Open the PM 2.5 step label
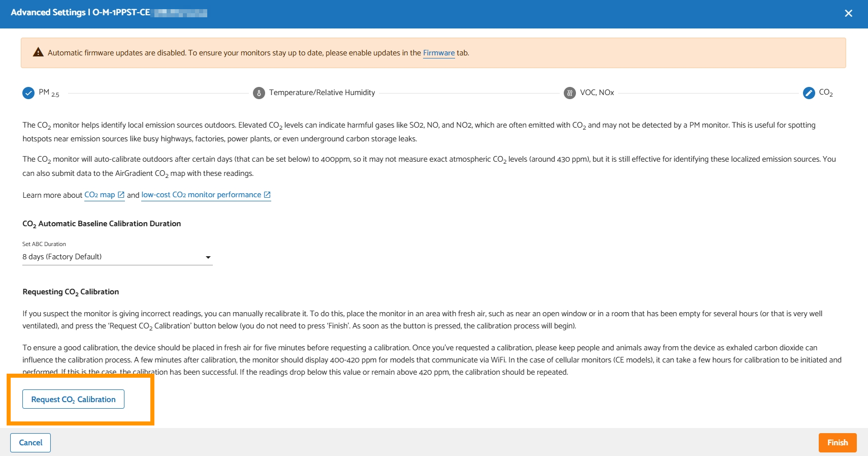 [x=49, y=93]
